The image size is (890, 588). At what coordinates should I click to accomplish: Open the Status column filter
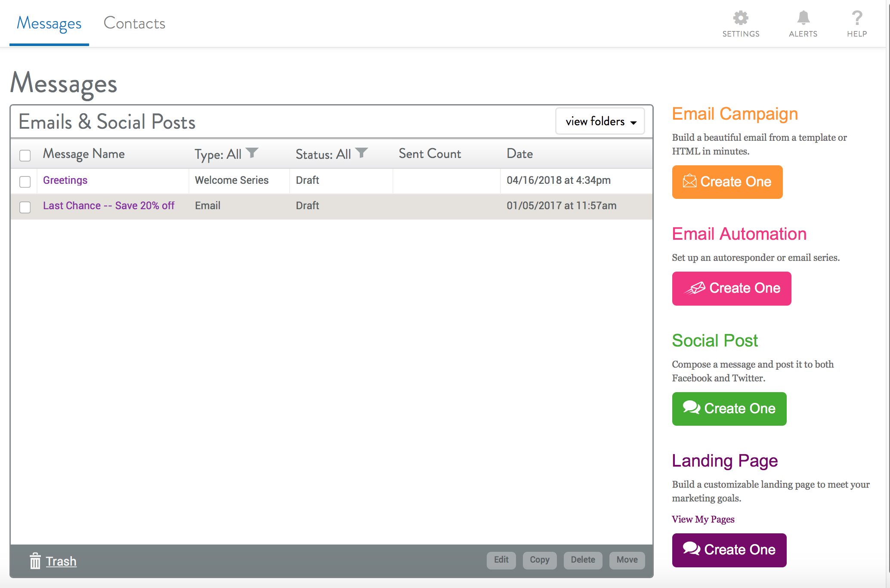363,152
